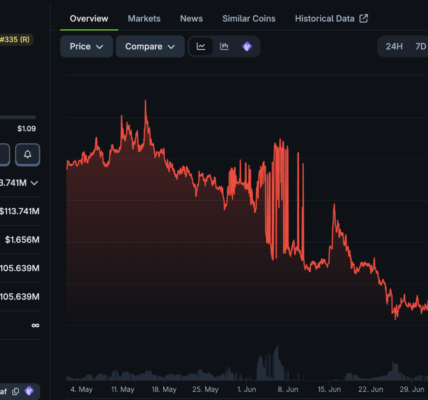Expand the market cap chevron
This screenshot has height=400, width=428.
34,183
